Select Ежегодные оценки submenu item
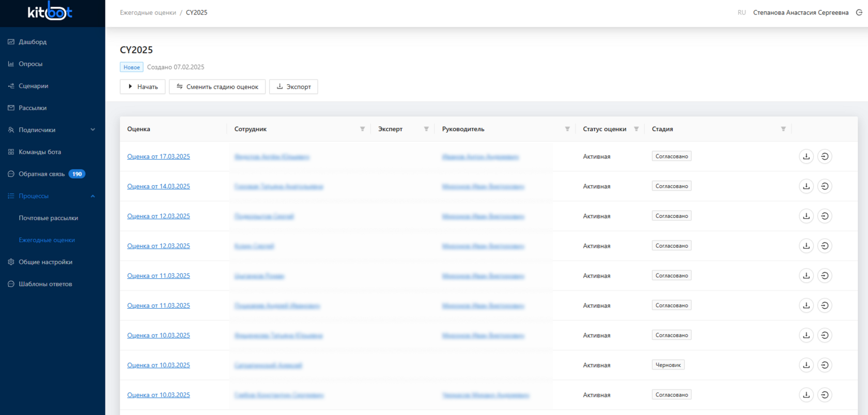Viewport: 868px width, 415px height. pyautogui.click(x=47, y=240)
